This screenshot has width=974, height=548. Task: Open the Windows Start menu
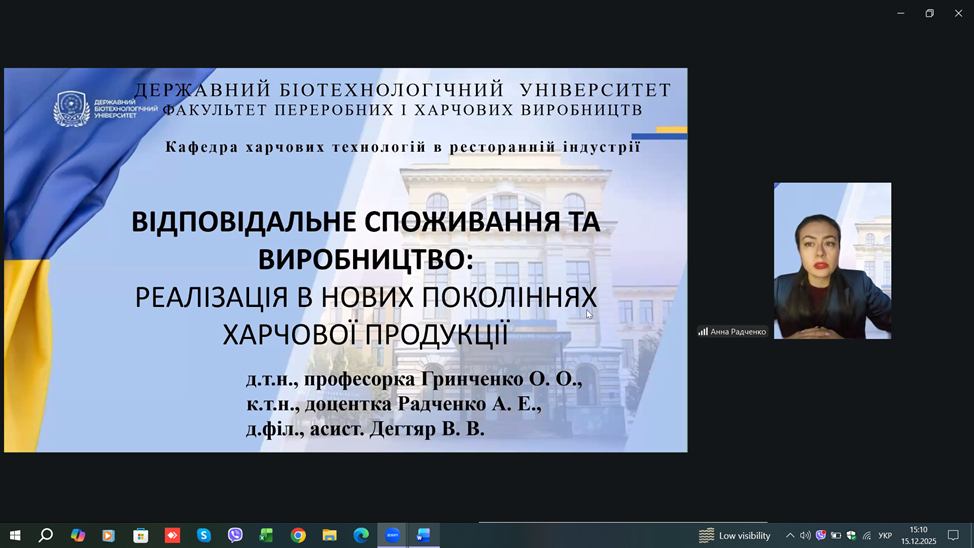(15, 535)
